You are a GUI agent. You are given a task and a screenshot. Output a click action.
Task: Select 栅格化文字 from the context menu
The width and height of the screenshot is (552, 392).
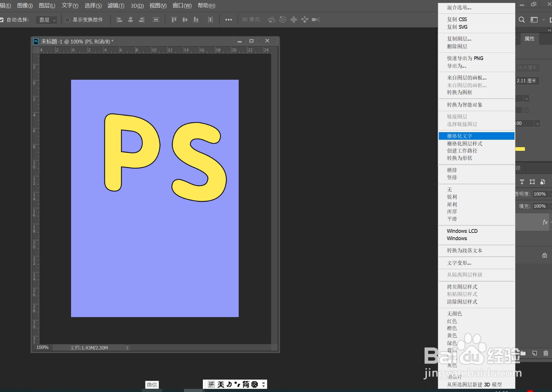(x=476, y=136)
